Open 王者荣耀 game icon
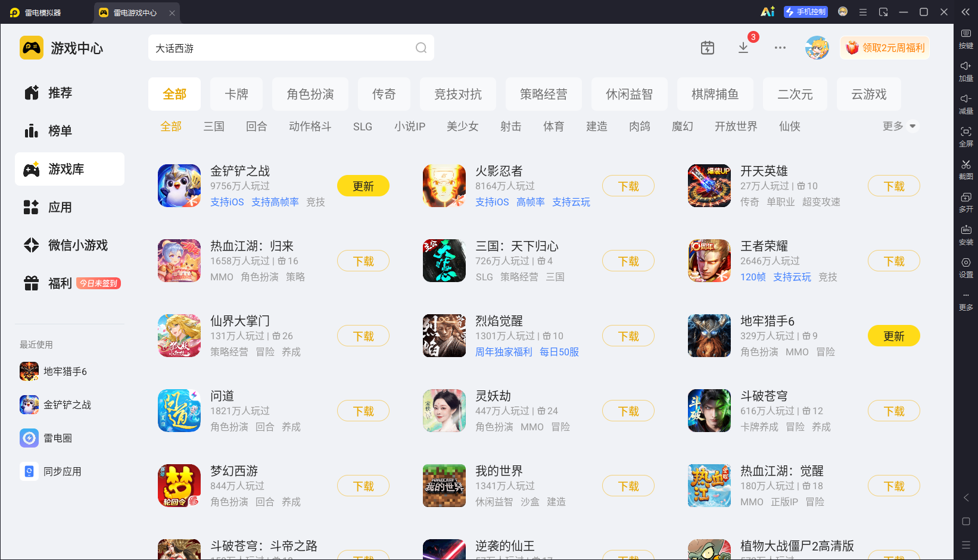 pyautogui.click(x=709, y=261)
